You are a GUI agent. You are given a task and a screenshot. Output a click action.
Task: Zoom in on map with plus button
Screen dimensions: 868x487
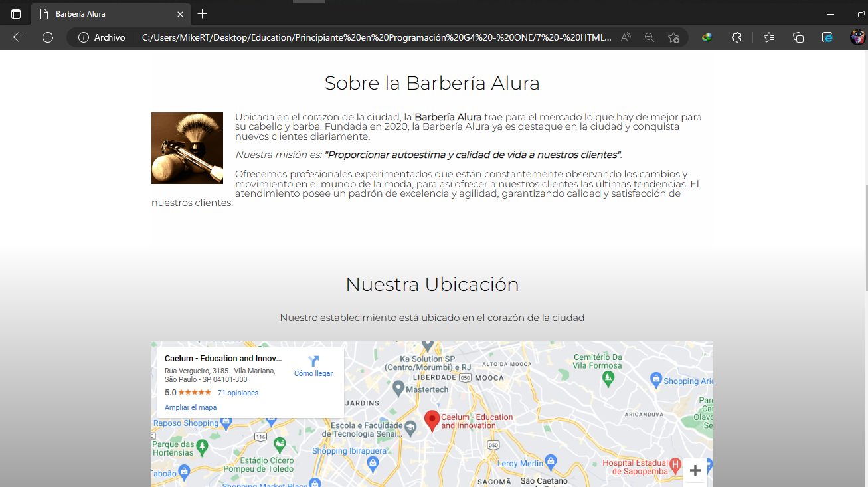tap(695, 471)
